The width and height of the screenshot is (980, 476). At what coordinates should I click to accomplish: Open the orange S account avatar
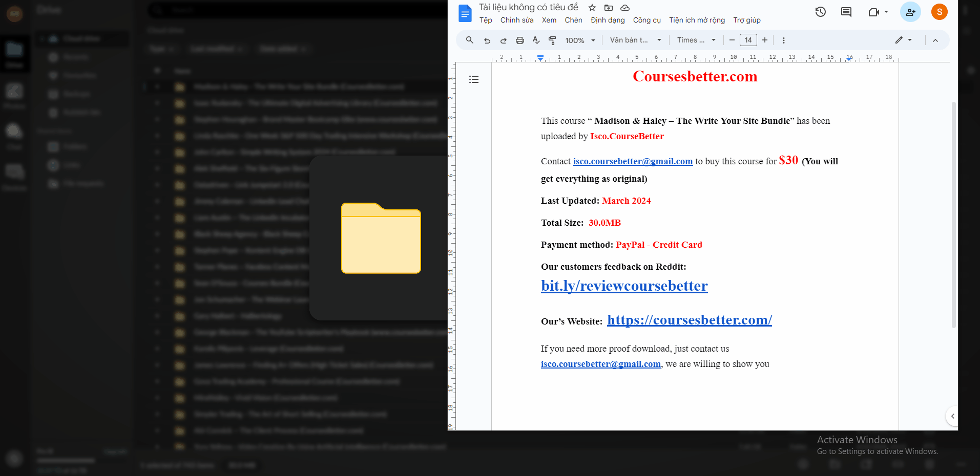pyautogui.click(x=940, y=12)
